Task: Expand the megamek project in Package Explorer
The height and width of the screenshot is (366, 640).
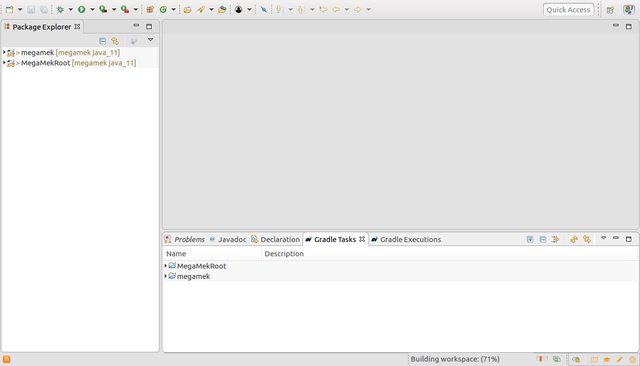Action: [x=4, y=53]
